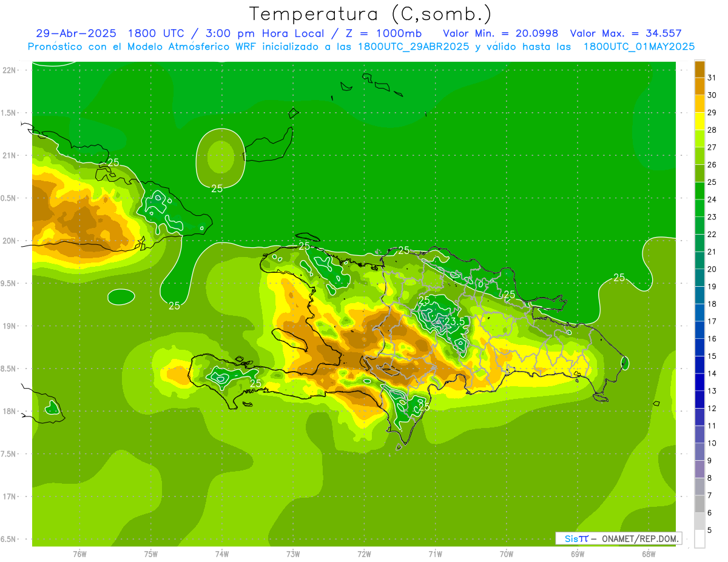The width and height of the screenshot is (728, 562).
Task: Click the 69W longitude axis label
Action: [578, 554]
